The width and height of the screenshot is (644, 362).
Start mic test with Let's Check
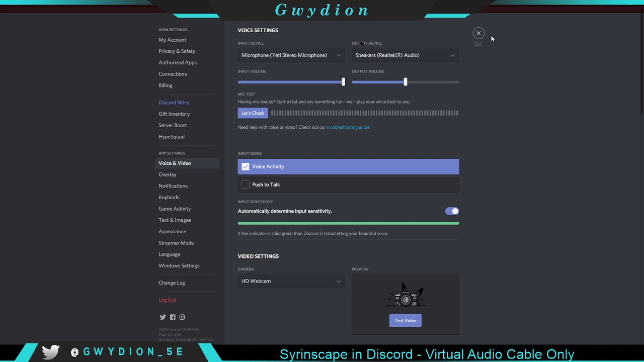[x=253, y=113]
